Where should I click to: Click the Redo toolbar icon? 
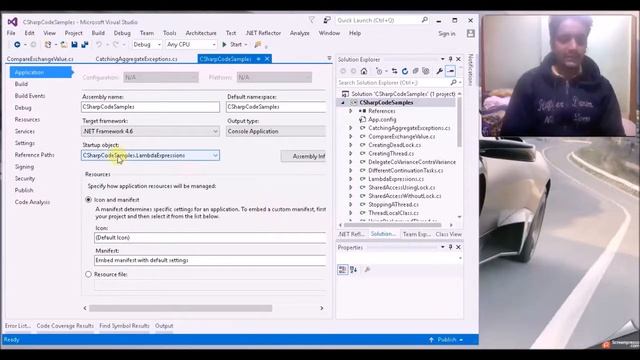116,44
